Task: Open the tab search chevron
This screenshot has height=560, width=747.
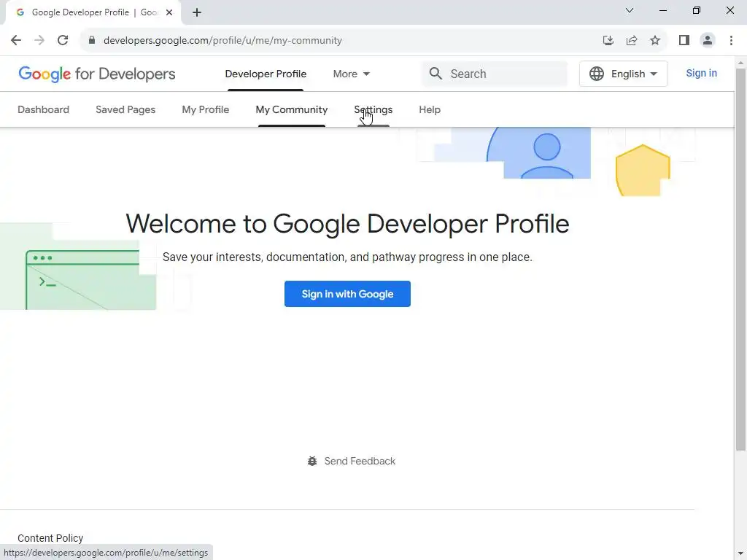Action: point(630,10)
